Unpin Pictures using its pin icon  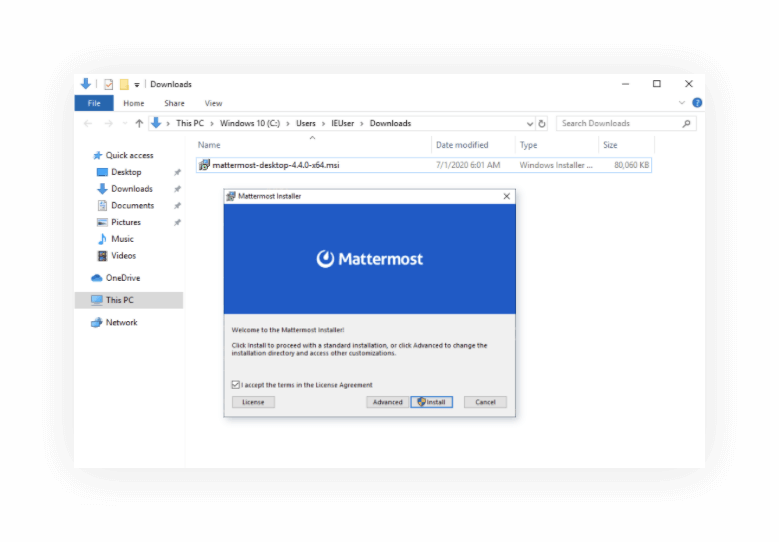(x=177, y=223)
